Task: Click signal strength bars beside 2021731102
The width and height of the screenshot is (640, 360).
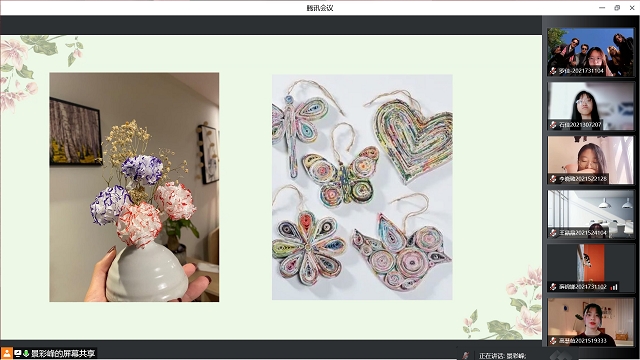Action: tap(614, 287)
